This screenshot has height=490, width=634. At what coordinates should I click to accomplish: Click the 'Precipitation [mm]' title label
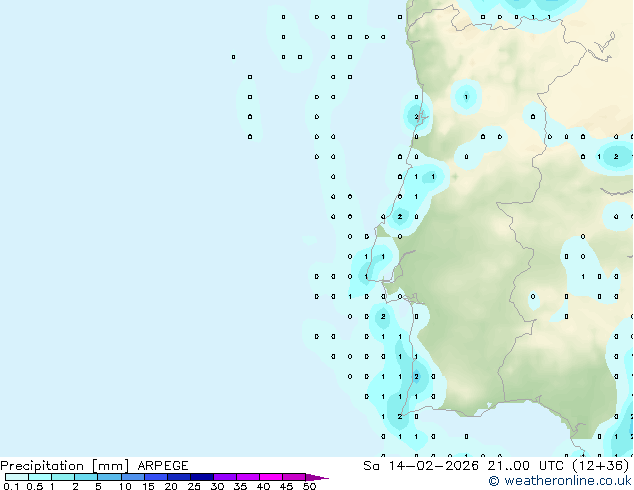[x=65, y=466]
